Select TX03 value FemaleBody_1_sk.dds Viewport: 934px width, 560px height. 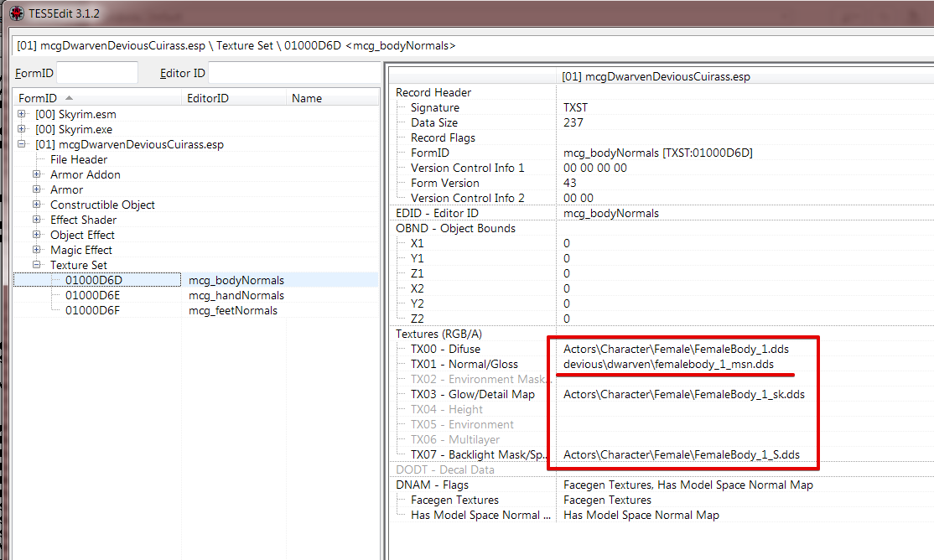pyautogui.click(x=684, y=394)
